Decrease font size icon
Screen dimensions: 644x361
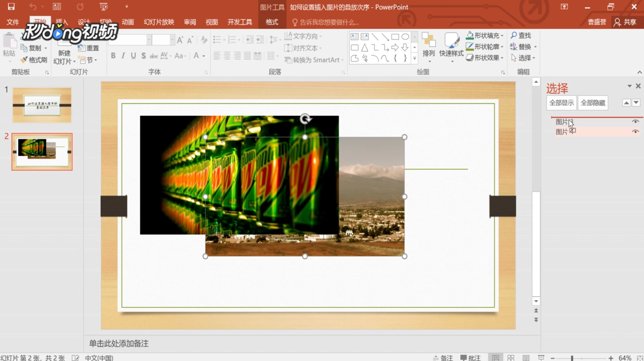point(190,40)
